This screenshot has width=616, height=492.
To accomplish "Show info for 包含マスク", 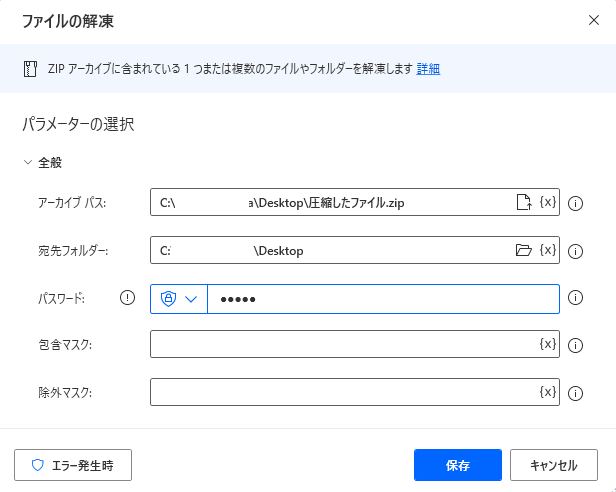I will 575,345.
